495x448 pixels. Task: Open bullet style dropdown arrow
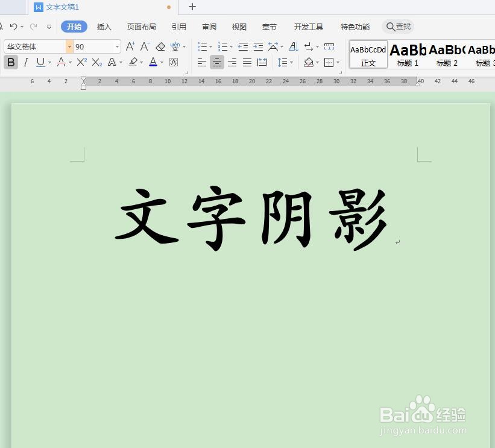pos(210,47)
